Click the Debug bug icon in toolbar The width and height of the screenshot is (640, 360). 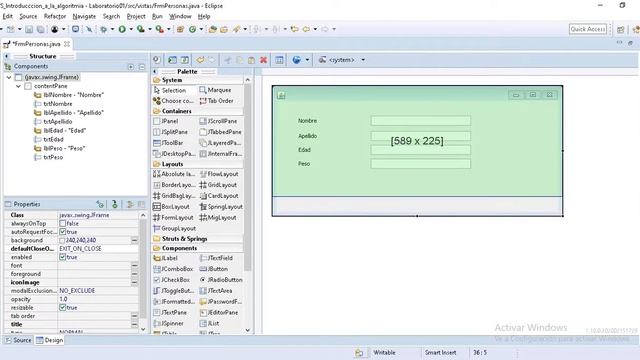coord(104,29)
